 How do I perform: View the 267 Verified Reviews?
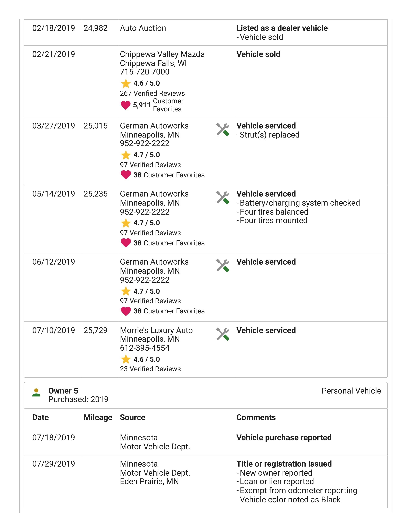click(x=152, y=93)
